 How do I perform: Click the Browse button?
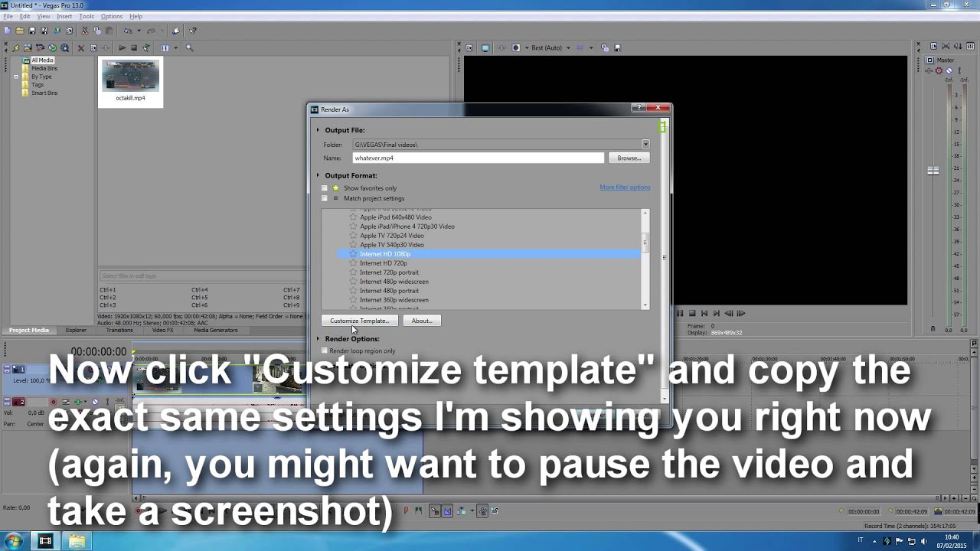[x=629, y=158]
